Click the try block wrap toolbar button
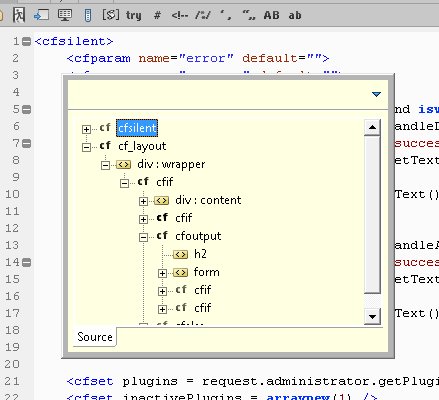This screenshot has height=400, width=439. [x=134, y=15]
